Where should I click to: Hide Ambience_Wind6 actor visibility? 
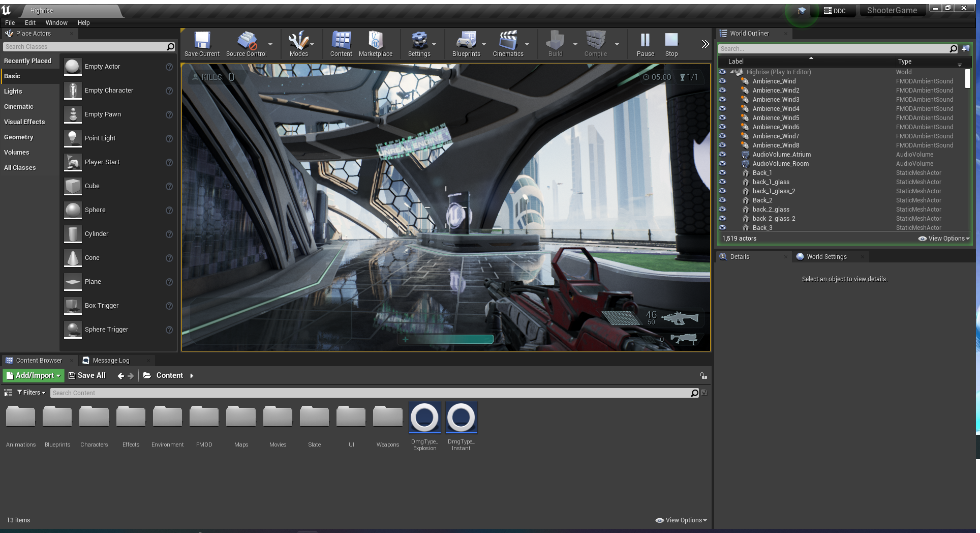(x=722, y=127)
